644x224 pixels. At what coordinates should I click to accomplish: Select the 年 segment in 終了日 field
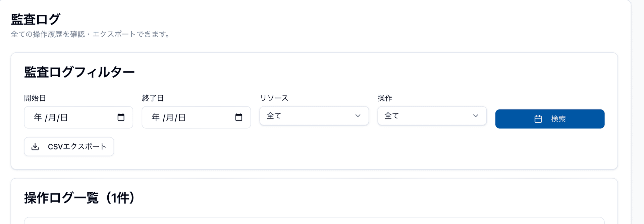click(156, 118)
